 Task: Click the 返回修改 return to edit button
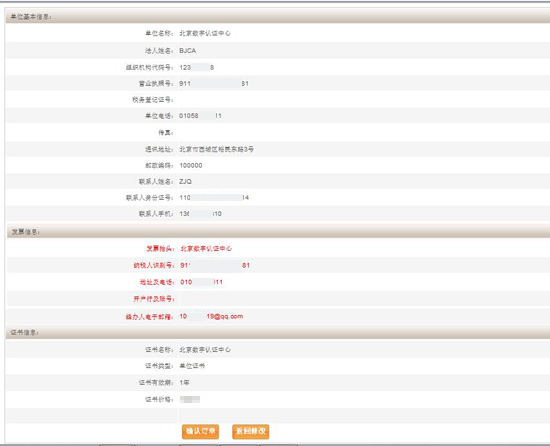[250, 431]
